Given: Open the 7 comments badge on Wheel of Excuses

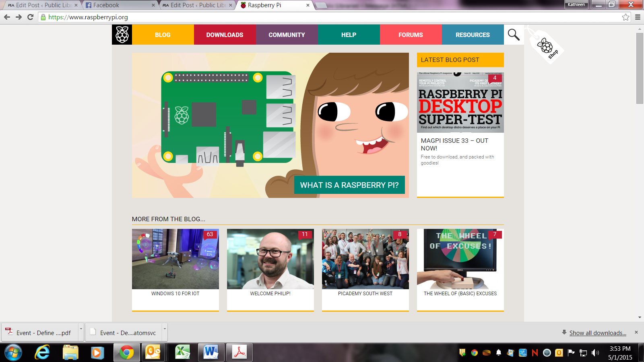Looking at the screenshot, I should click(495, 234).
